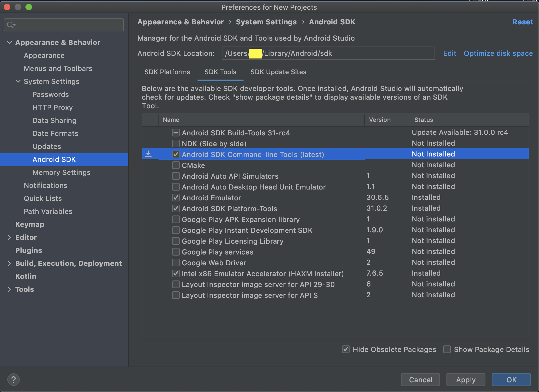Open Quick Lists settings
The image size is (539, 392).
(x=43, y=198)
